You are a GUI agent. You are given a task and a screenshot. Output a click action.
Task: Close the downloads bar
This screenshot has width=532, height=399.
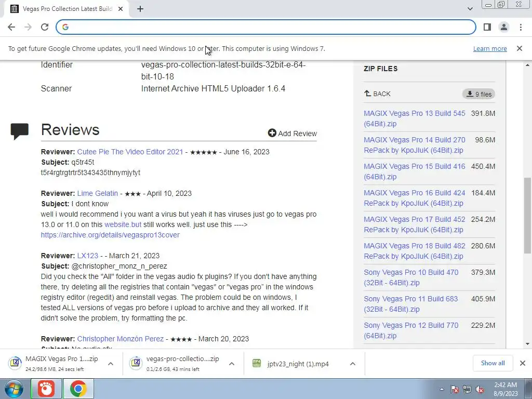(523, 363)
